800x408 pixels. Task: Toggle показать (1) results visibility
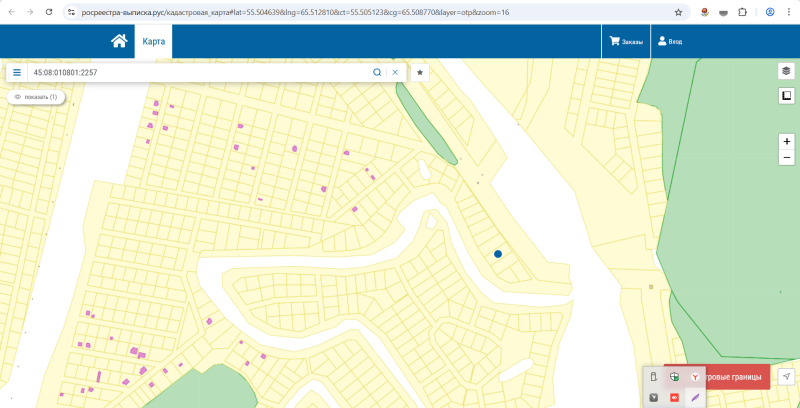coord(36,97)
